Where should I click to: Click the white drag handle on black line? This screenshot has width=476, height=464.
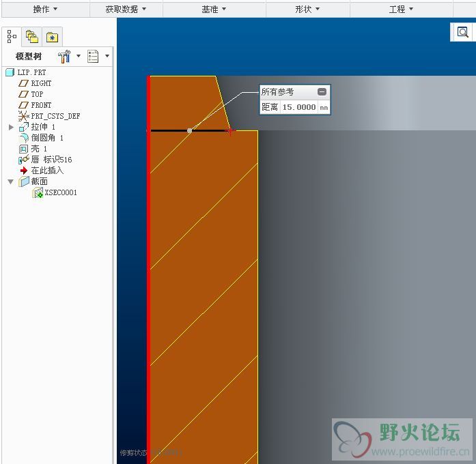(x=189, y=131)
